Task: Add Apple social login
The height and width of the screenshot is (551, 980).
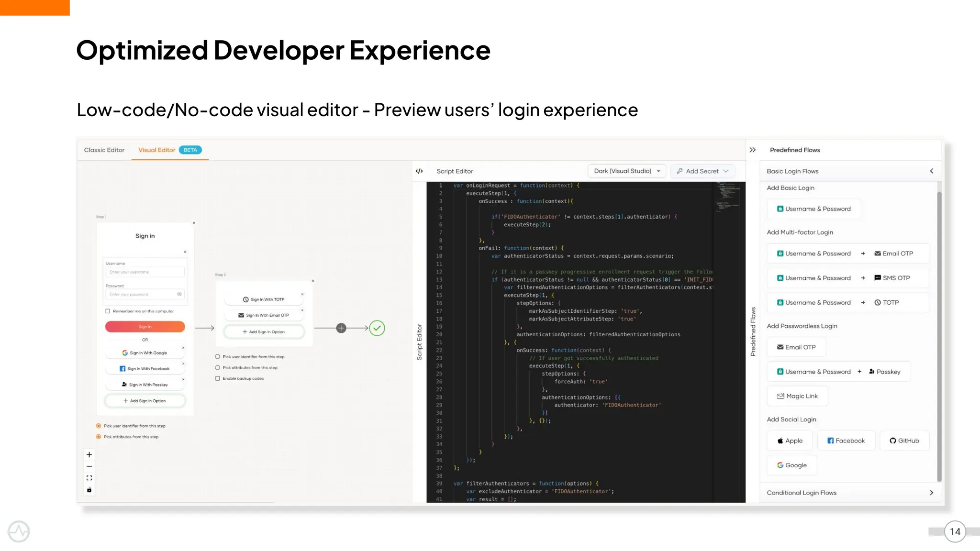Action: pyautogui.click(x=790, y=441)
